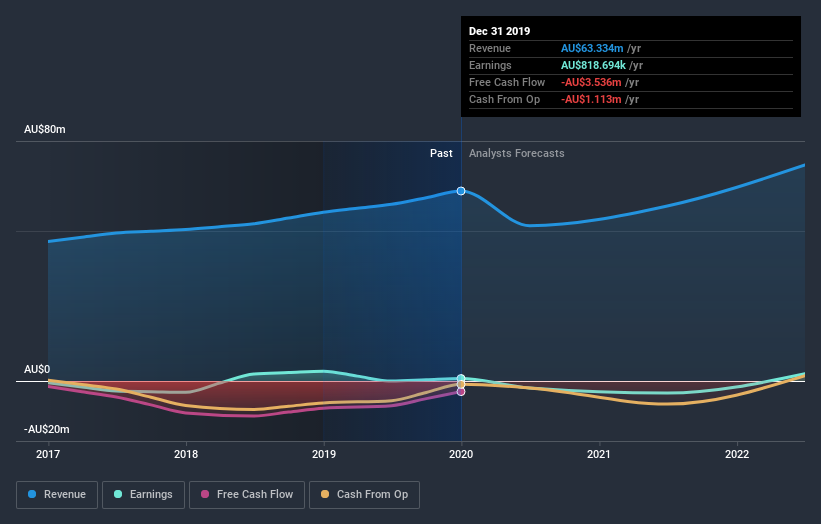
Task: Click the pink Free Cash Flow legend dot
Action: pyautogui.click(x=205, y=494)
